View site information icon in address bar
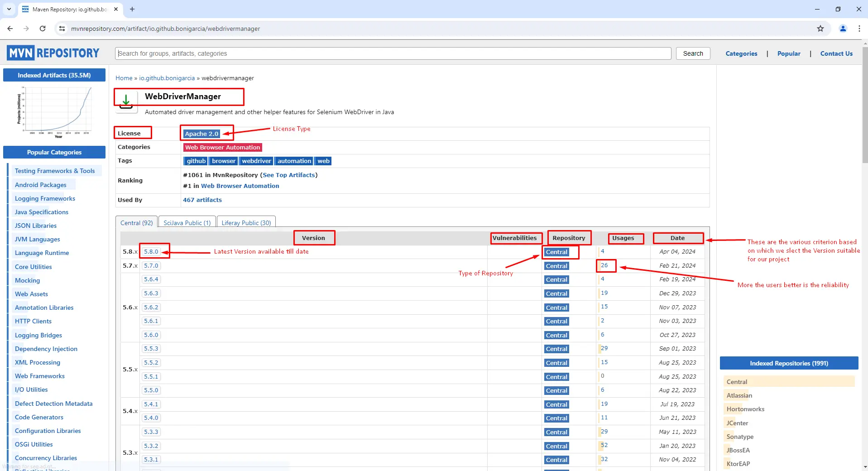868x471 pixels. tap(62, 29)
